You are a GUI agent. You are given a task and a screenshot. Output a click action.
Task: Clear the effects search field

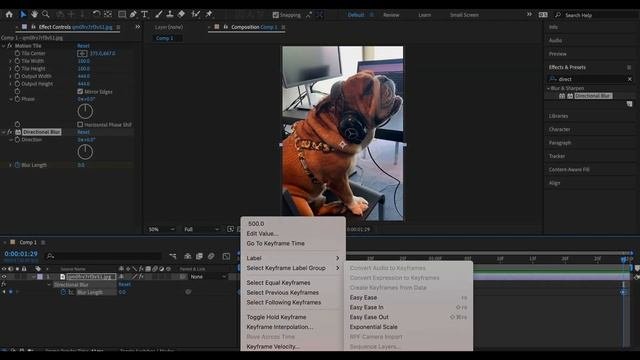[x=629, y=79]
